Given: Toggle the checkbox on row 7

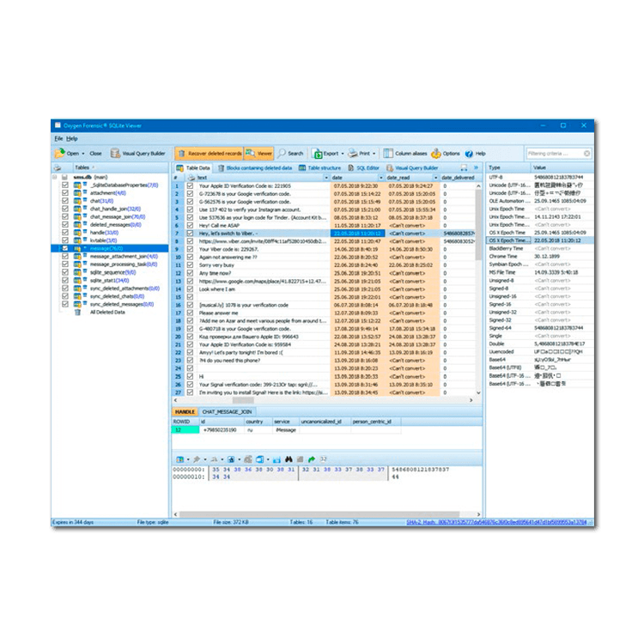Looking at the screenshot, I should [190, 233].
